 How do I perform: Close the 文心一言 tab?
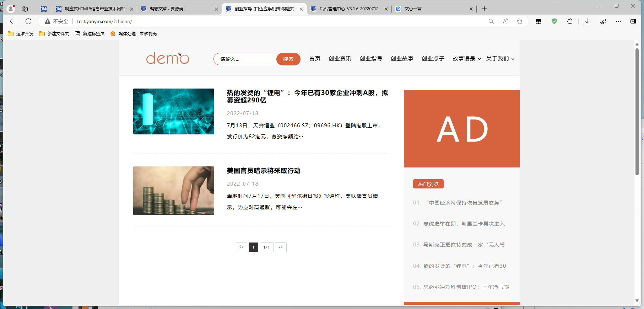pos(471,9)
